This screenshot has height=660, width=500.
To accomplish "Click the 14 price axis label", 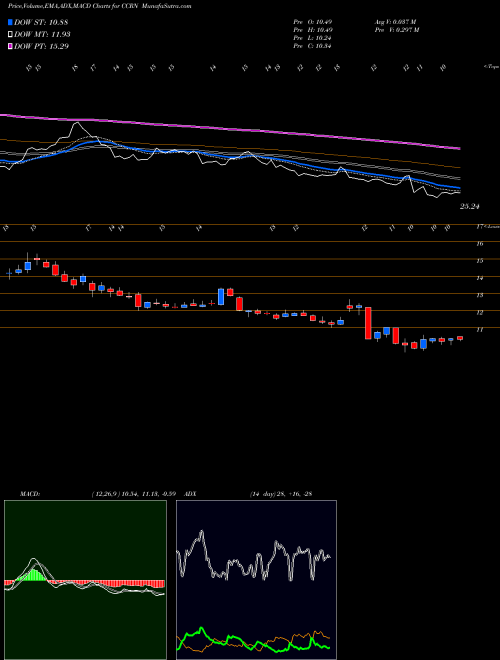I will pyautogui.click(x=479, y=278).
